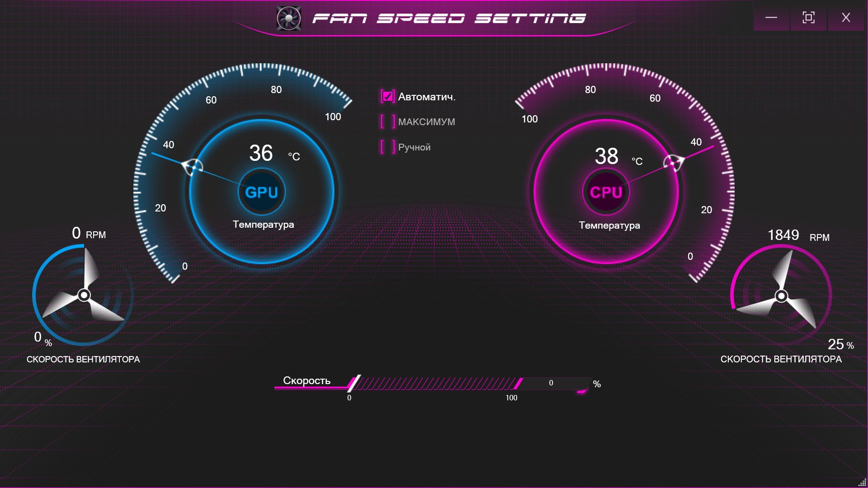This screenshot has height=488, width=868.
Task: Click the blue GPU center badge
Action: pos(261,192)
